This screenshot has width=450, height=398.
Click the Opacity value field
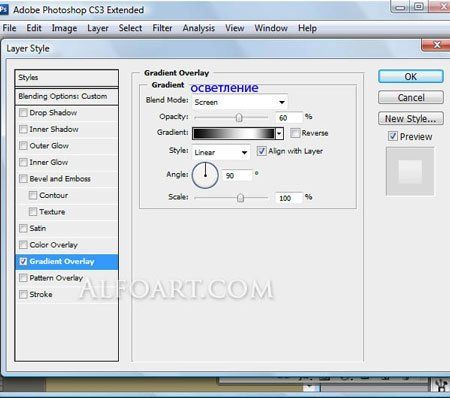tap(289, 117)
